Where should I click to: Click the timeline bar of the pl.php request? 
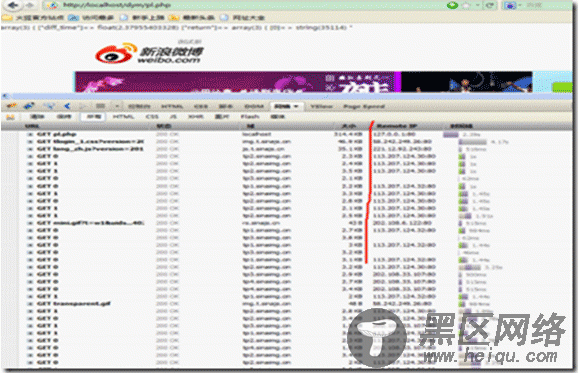pyautogui.click(x=451, y=134)
